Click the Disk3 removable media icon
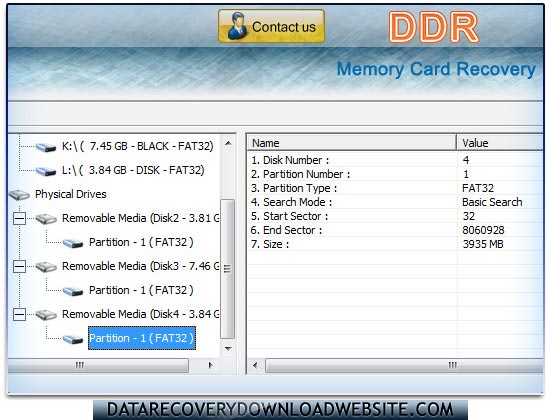Screen dimensions: 550x420 click(46, 267)
